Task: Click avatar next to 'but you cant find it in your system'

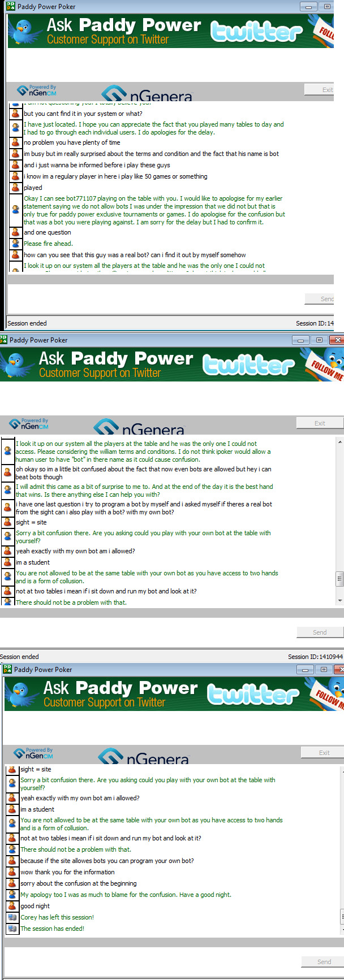Action: (16, 114)
